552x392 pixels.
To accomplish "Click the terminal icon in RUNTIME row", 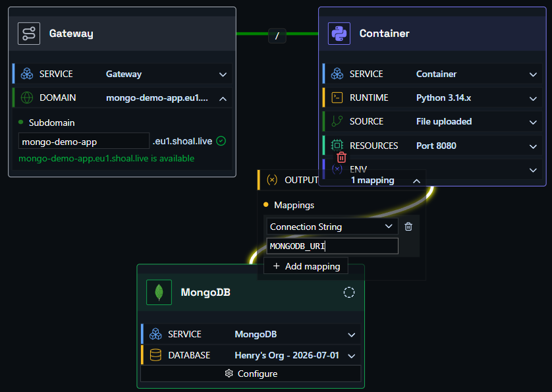I will pyautogui.click(x=337, y=98).
